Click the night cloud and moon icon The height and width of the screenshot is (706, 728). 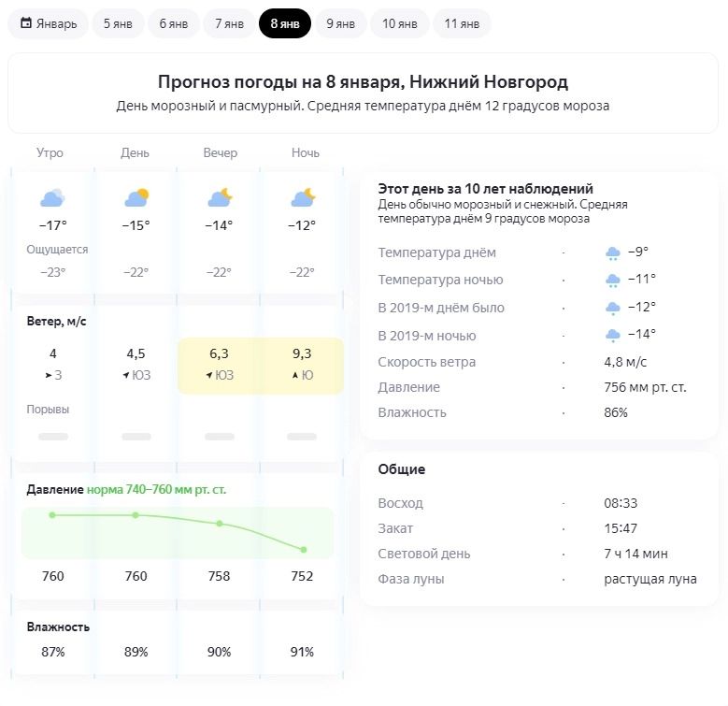pyautogui.click(x=302, y=197)
